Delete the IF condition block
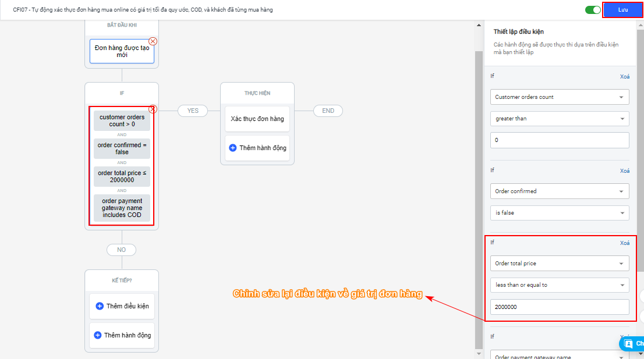This screenshot has height=359, width=644. (153, 109)
